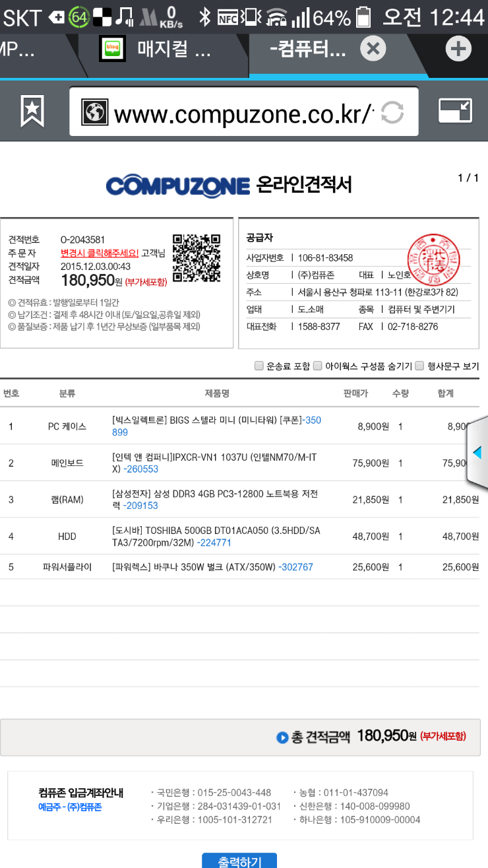
Task: Reload the page with refresh icon
Action: [392, 113]
